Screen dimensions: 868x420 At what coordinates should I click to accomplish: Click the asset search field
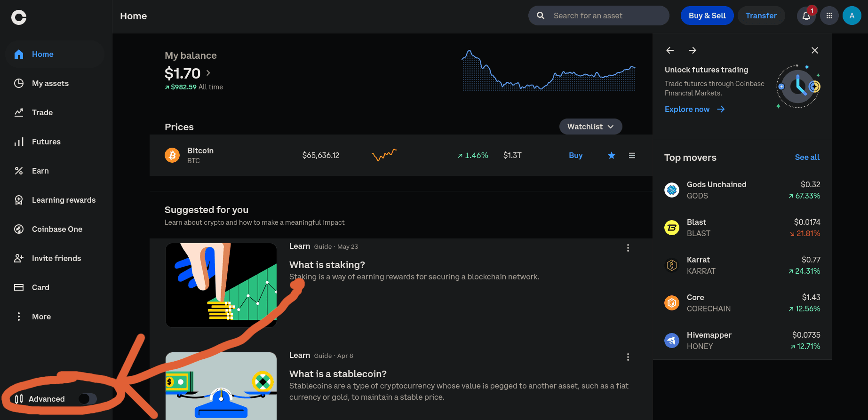pos(598,16)
